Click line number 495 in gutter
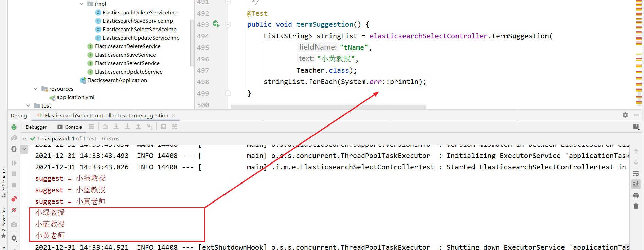 point(203,47)
